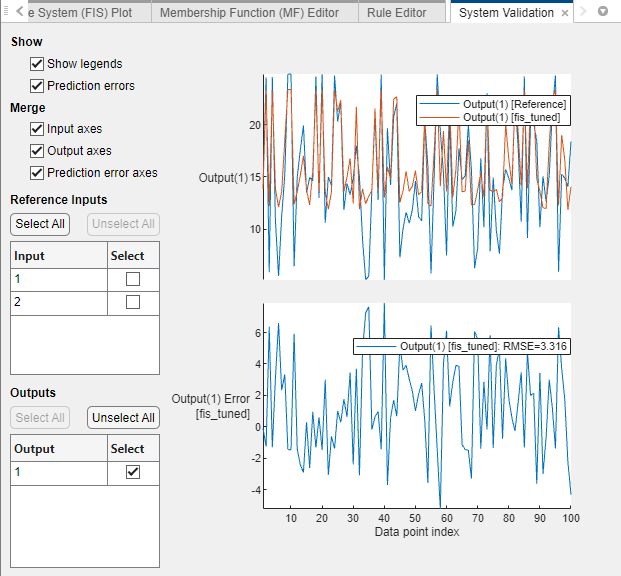Click Select All under Outputs
The width and height of the screenshot is (621, 576).
(x=40, y=418)
